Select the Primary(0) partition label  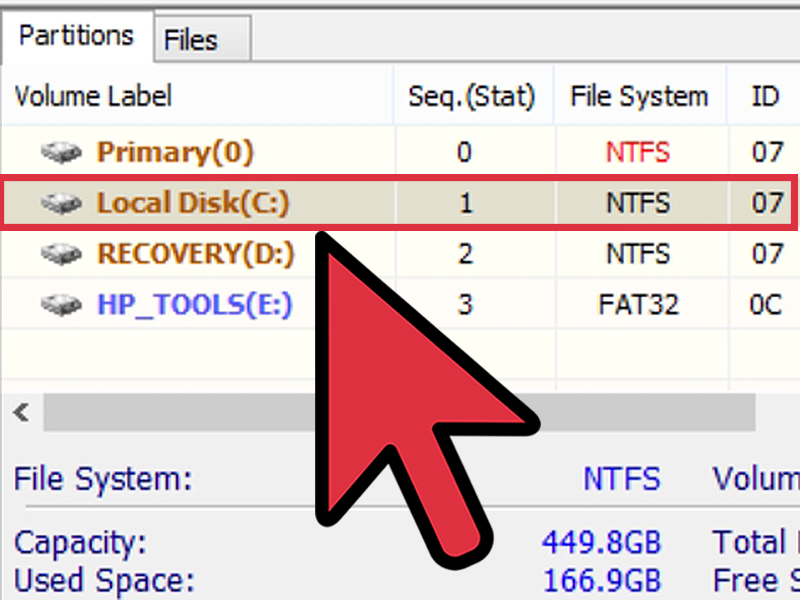175,153
